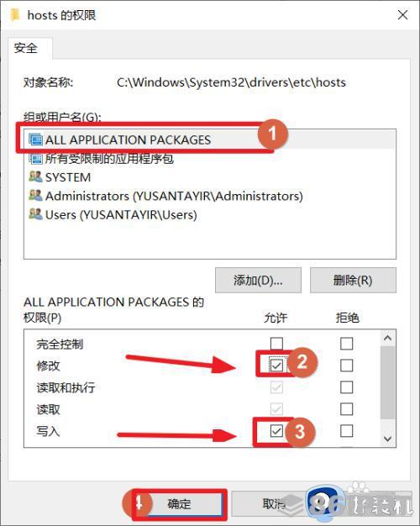
Task: Check Allow for 完全控制 (Full control)
Action: (x=276, y=344)
